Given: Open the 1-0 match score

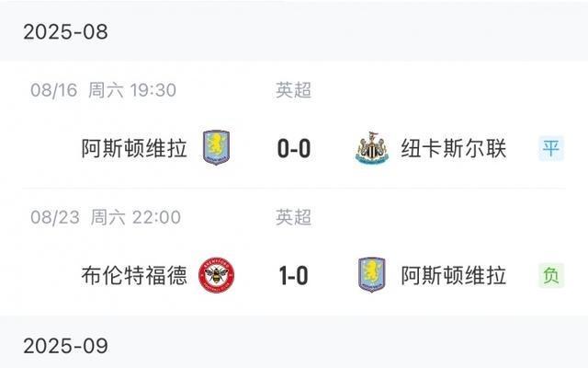Looking at the screenshot, I should [x=294, y=276].
